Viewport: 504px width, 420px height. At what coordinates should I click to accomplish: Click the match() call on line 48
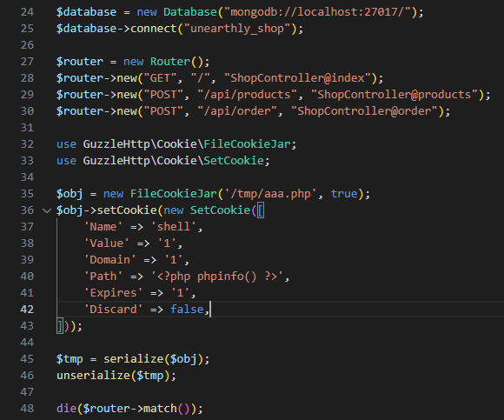click(x=167, y=409)
